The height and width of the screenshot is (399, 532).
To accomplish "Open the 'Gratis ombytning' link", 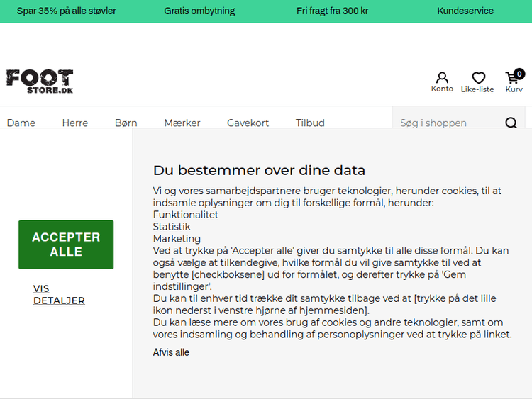I will click(x=199, y=11).
